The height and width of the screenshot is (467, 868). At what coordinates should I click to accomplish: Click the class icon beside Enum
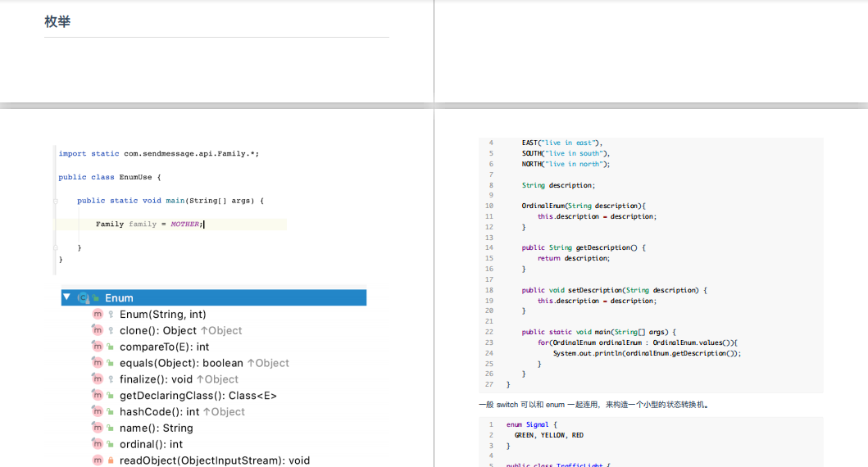(x=83, y=297)
